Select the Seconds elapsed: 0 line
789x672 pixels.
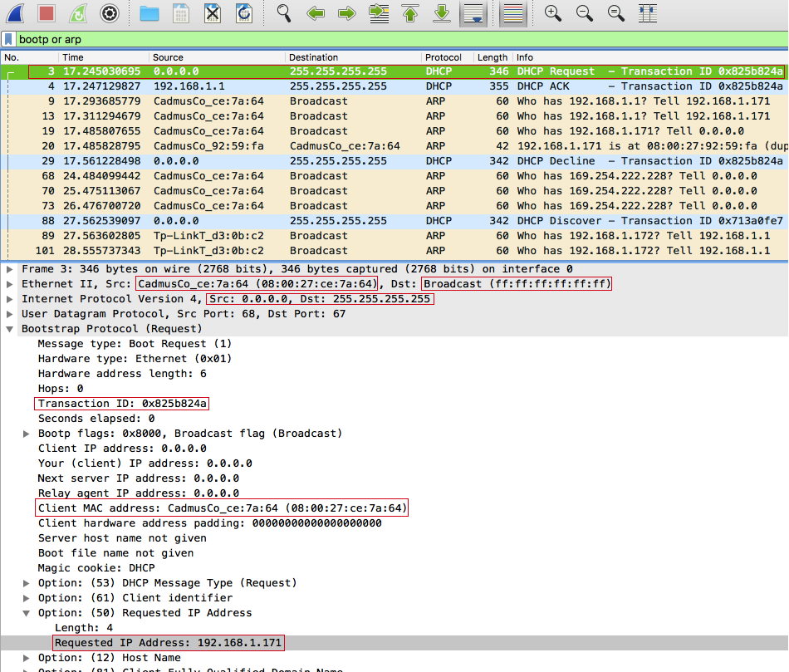pos(96,419)
